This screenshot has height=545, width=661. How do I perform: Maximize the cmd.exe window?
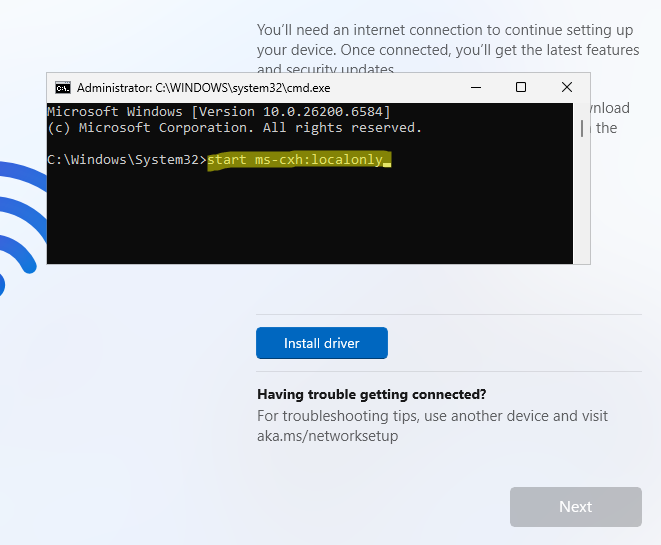[521, 87]
